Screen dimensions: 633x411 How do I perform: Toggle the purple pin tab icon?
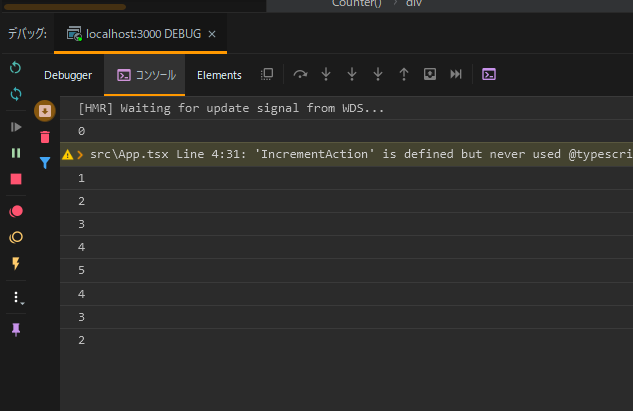16,330
